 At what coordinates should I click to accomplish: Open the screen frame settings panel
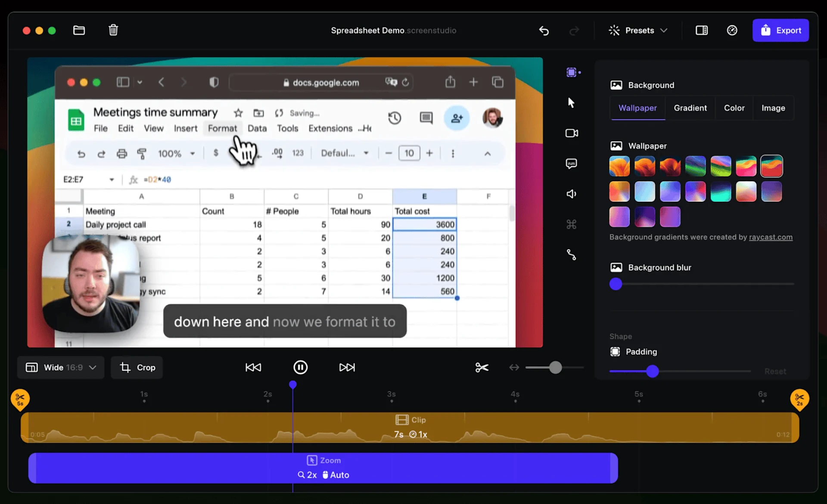click(572, 72)
